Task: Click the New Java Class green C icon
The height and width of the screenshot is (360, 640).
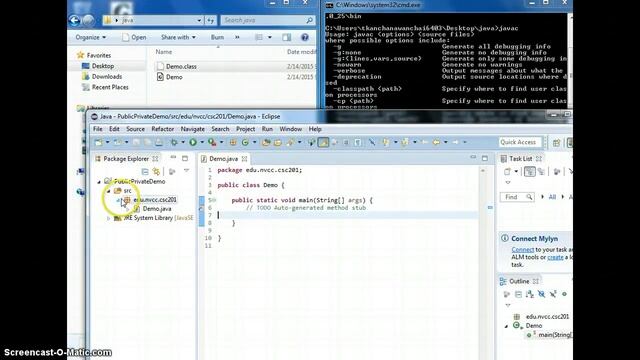Action: (x=245, y=142)
